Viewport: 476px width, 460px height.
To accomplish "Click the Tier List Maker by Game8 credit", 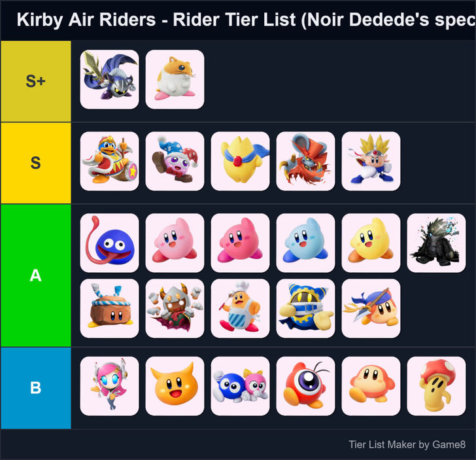I will pos(407,445).
